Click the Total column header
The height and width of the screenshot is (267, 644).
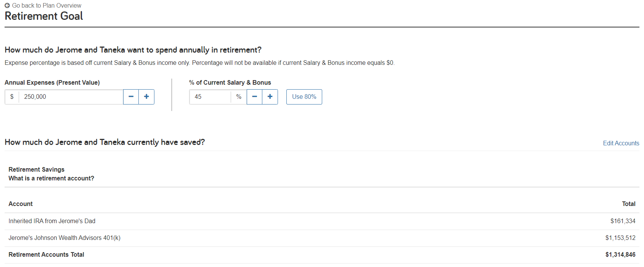point(629,204)
